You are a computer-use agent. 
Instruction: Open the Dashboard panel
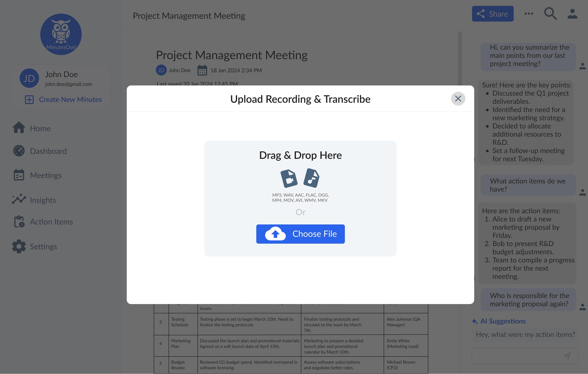pos(48,151)
